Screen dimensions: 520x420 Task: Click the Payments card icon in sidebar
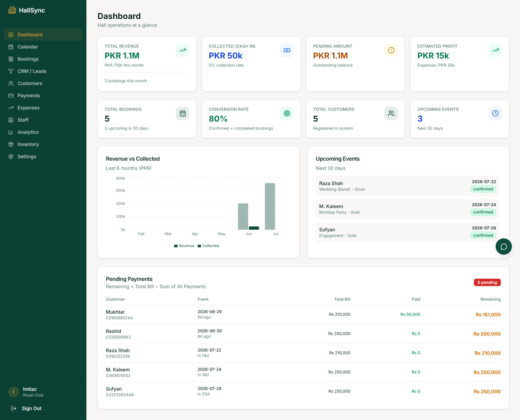coord(11,96)
